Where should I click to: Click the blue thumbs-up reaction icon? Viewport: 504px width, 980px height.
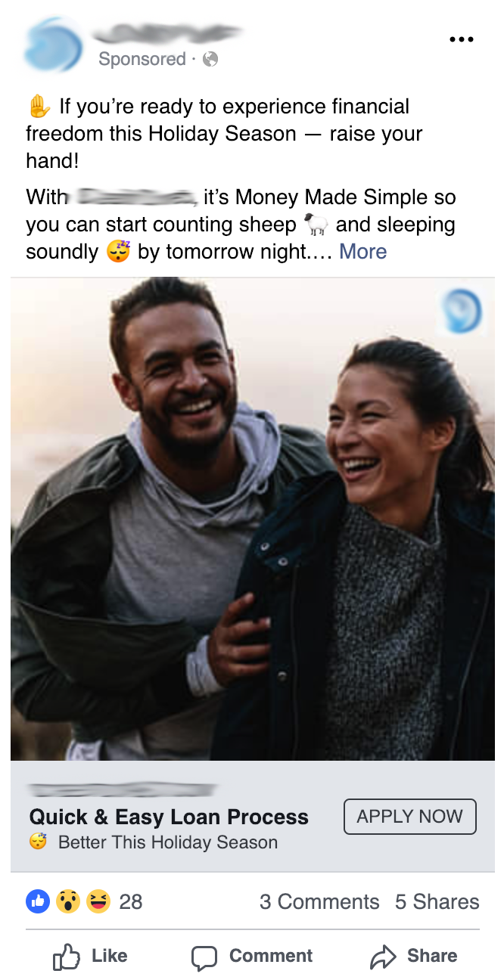pos(38,901)
